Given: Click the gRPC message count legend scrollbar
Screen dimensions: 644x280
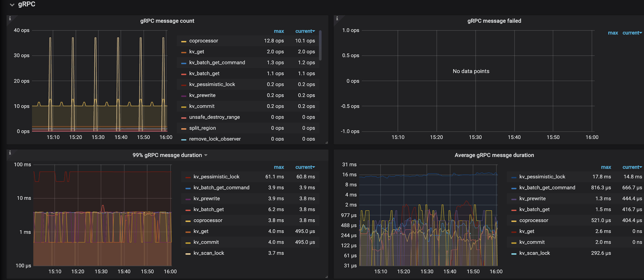Looking at the screenshot, I should pos(320,45).
